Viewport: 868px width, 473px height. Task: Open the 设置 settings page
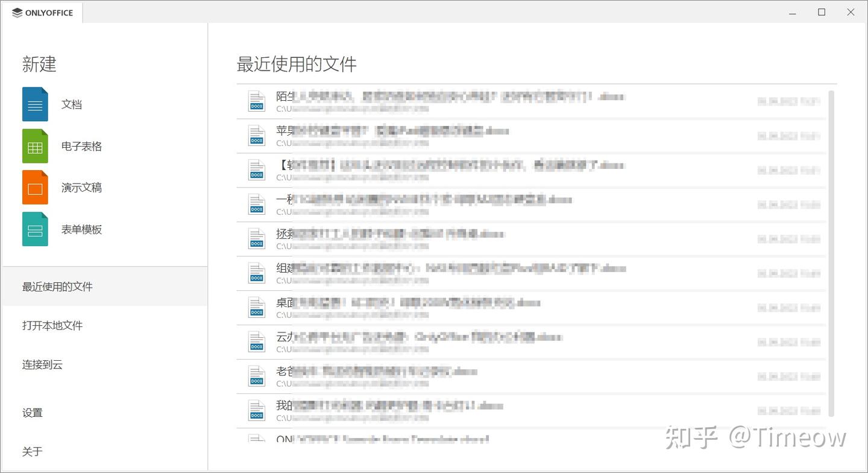tap(33, 413)
